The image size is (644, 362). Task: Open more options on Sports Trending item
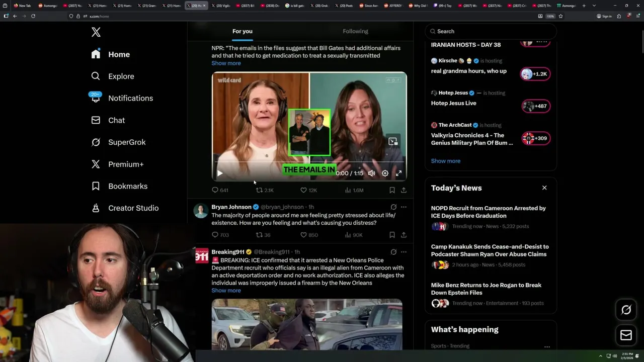tap(547, 346)
